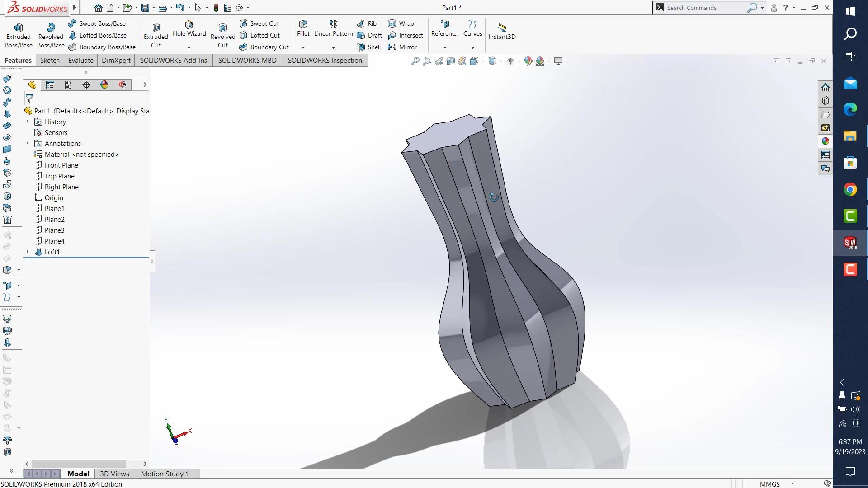Open the Linear Pattern dropdown arrow
The width and height of the screenshot is (868, 488).
(333, 48)
